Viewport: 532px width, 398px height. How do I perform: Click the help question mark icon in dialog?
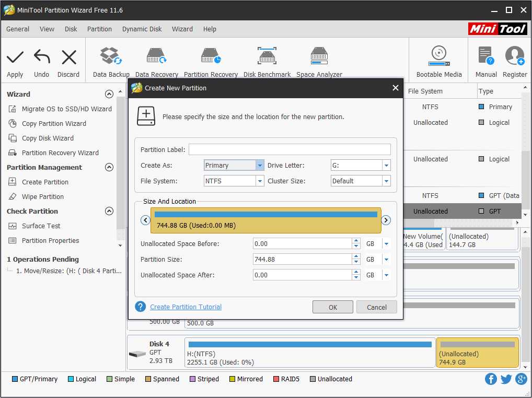click(140, 307)
